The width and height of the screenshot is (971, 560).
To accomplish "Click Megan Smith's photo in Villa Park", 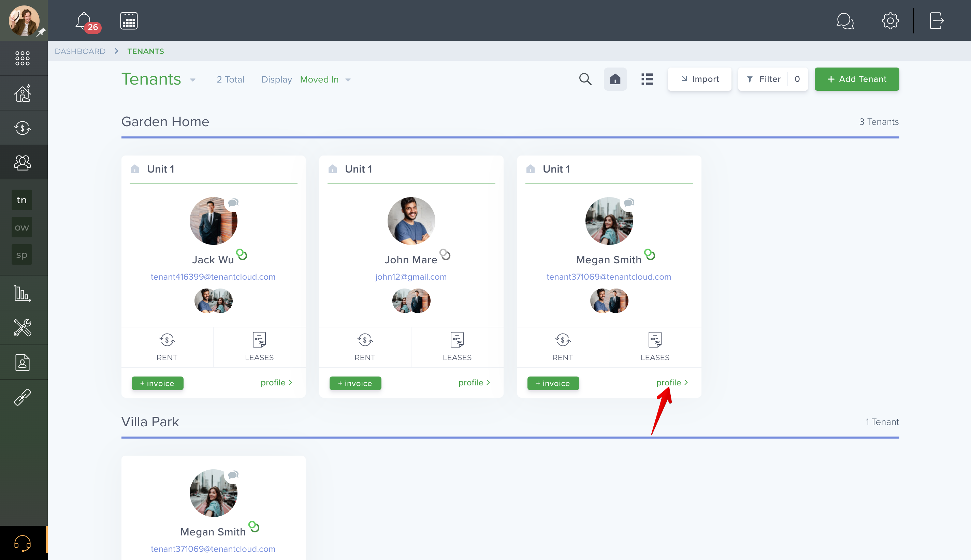I will coord(214,493).
